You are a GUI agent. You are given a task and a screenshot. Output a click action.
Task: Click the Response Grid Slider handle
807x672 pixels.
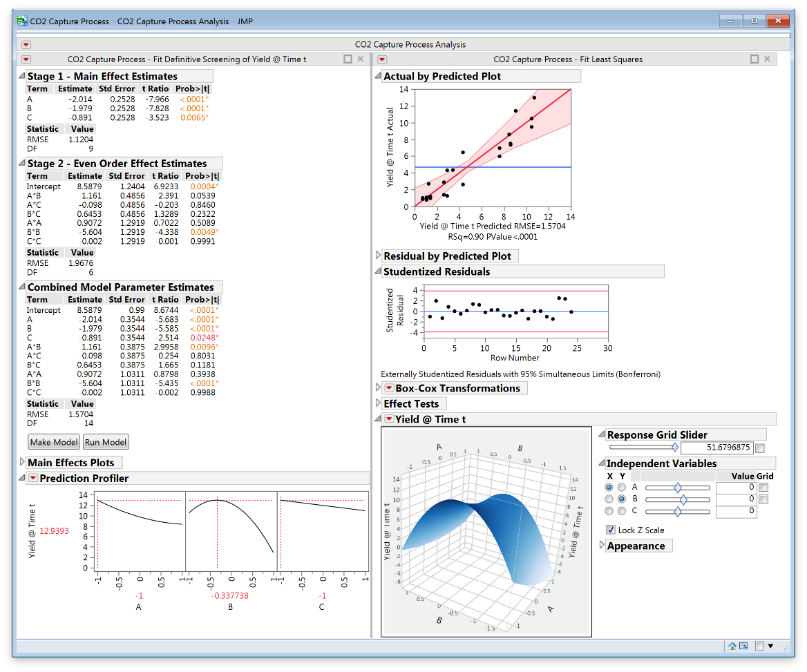[x=675, y=448]
